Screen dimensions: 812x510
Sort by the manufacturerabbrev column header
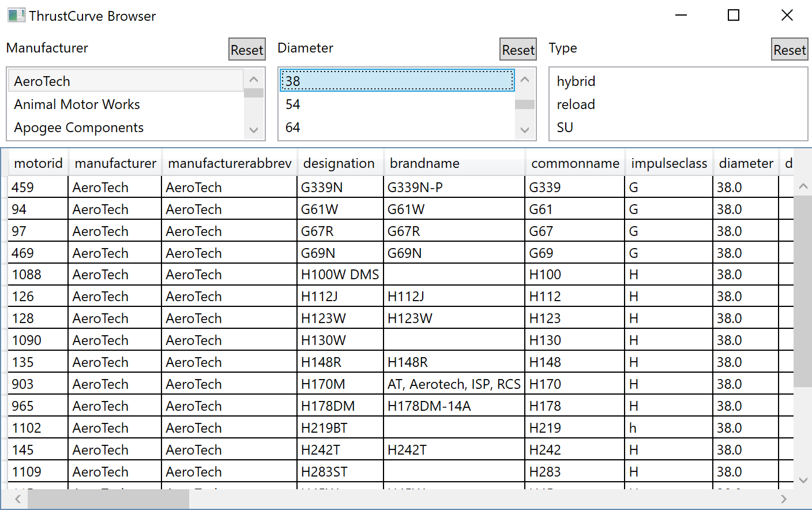click(x=230, y=163)
